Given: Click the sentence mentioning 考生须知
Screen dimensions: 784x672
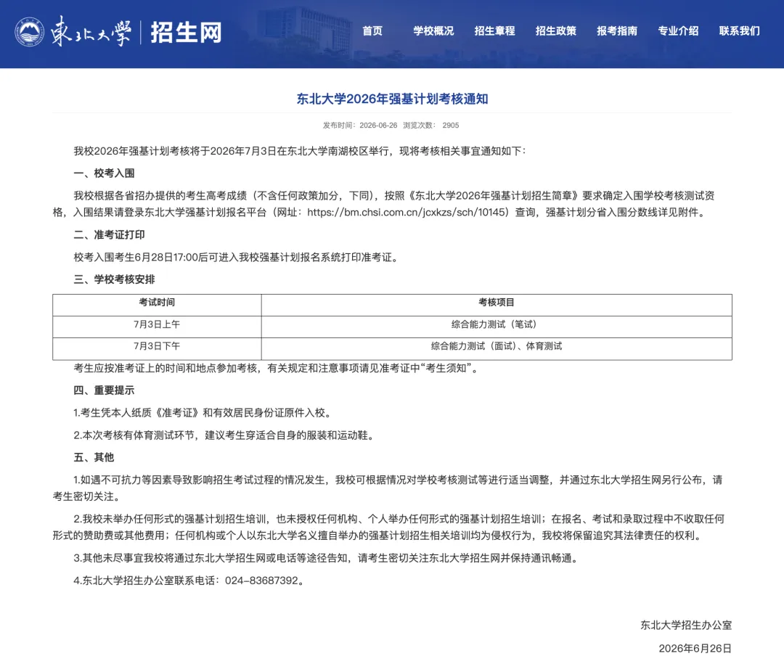Looking at the screenshot, I should 277,369.
